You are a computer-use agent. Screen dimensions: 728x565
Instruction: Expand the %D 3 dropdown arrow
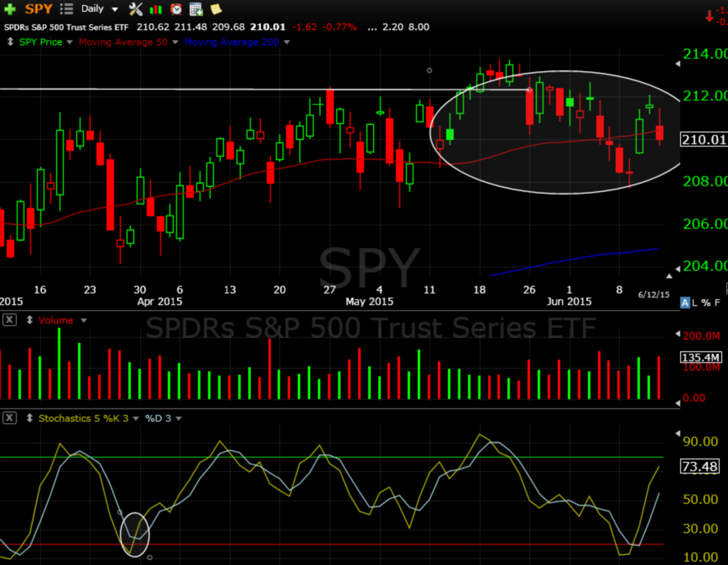pyautogui.click(x=178, y=419)
